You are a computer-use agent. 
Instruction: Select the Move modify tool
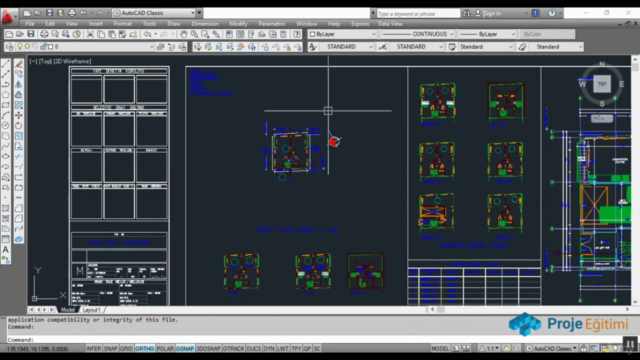click(19, 115)
